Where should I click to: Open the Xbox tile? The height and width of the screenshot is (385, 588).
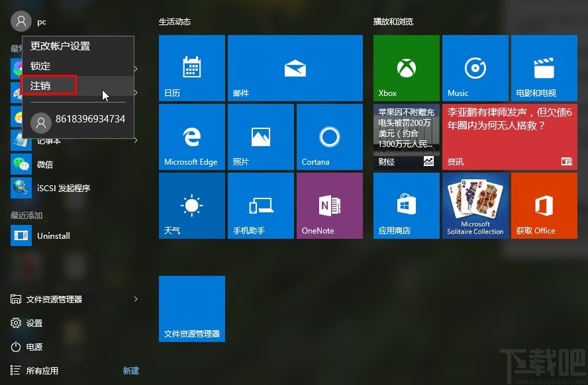(x=406, y=67)
